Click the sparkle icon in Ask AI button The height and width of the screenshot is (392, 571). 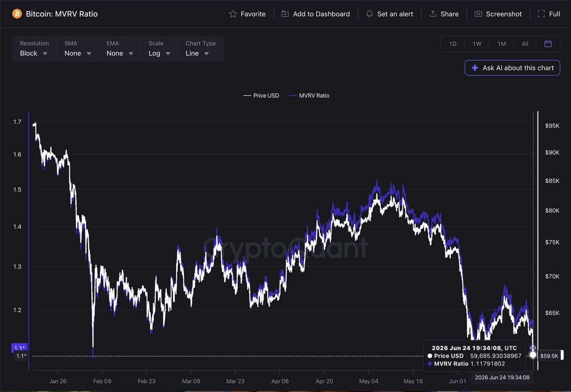point(475,68)
